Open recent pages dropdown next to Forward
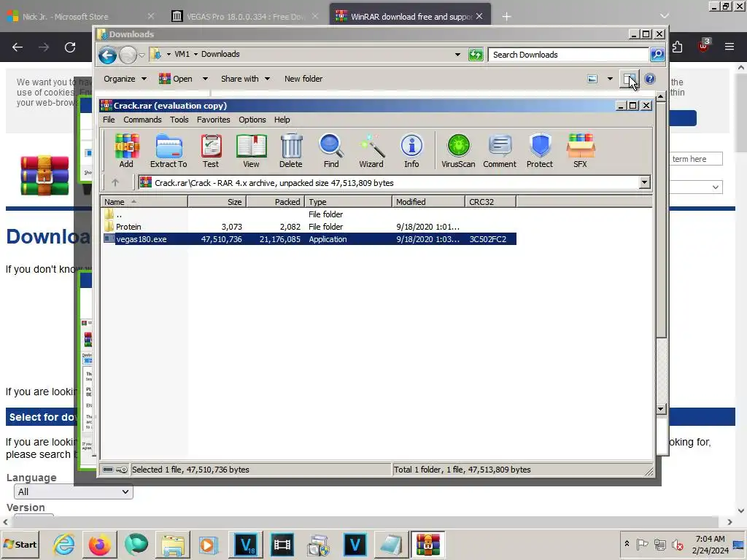747x560 pixels. [142, 55]
